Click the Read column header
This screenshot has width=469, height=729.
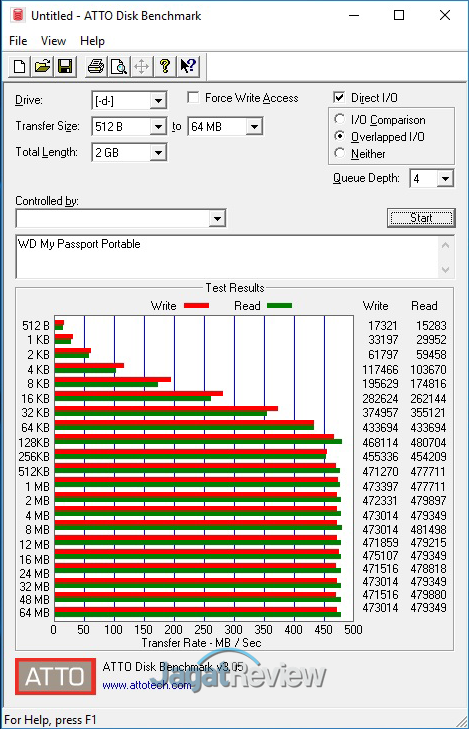tap(424, 306)
